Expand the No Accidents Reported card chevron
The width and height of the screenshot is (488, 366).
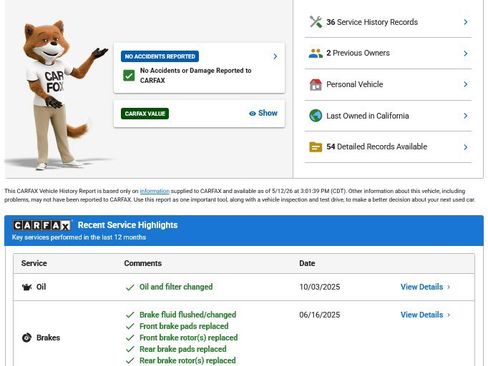[275, 56]
